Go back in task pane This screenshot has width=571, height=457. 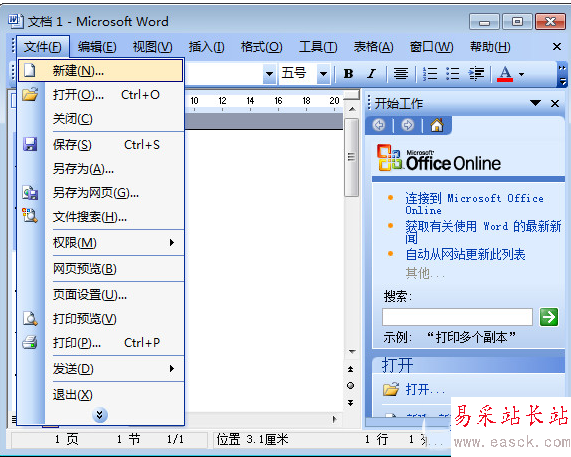tap(379, 125)
